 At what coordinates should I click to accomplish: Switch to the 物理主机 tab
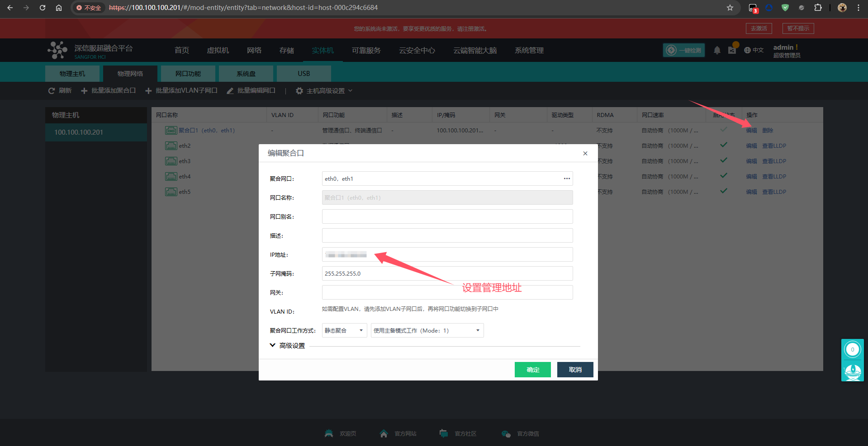point(72,74)
